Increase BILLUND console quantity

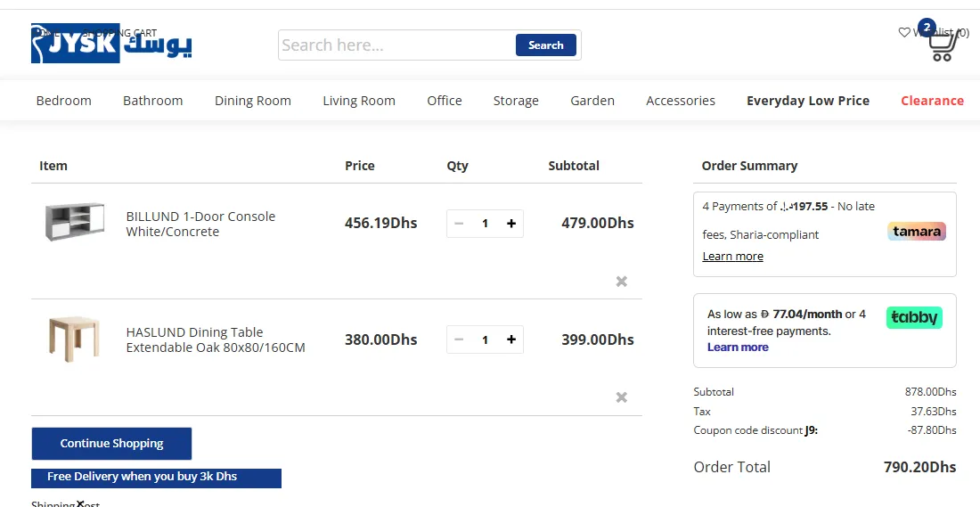tap(511, 223)
